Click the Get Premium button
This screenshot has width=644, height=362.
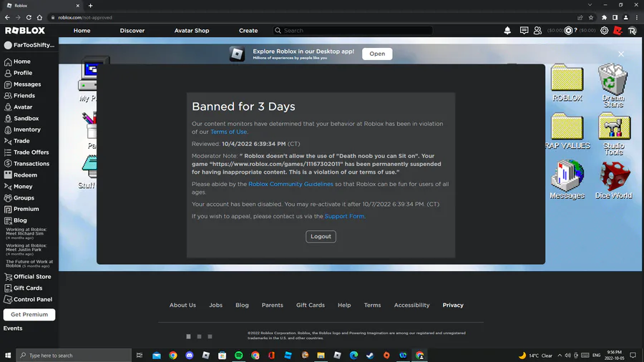click(x=29, y=314)
